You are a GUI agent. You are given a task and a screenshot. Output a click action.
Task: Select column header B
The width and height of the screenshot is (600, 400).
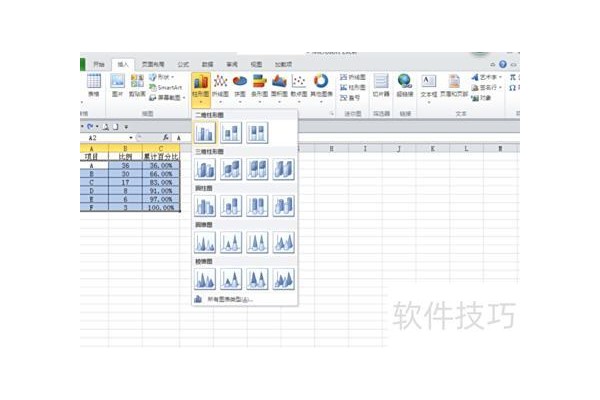coord(125,148)
